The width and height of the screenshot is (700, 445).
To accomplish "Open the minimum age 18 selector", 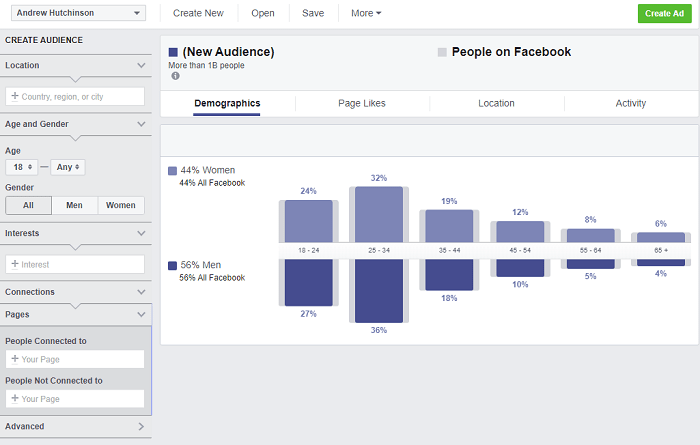I will coord(21,167).
